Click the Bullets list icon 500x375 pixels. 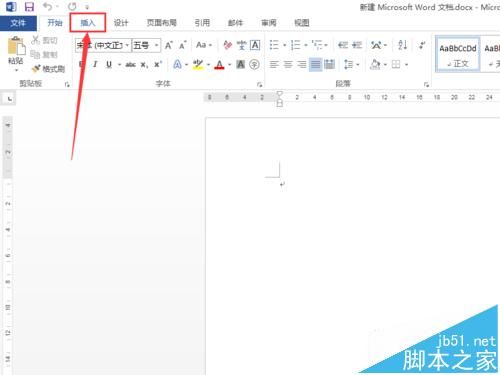pos(274,45)
